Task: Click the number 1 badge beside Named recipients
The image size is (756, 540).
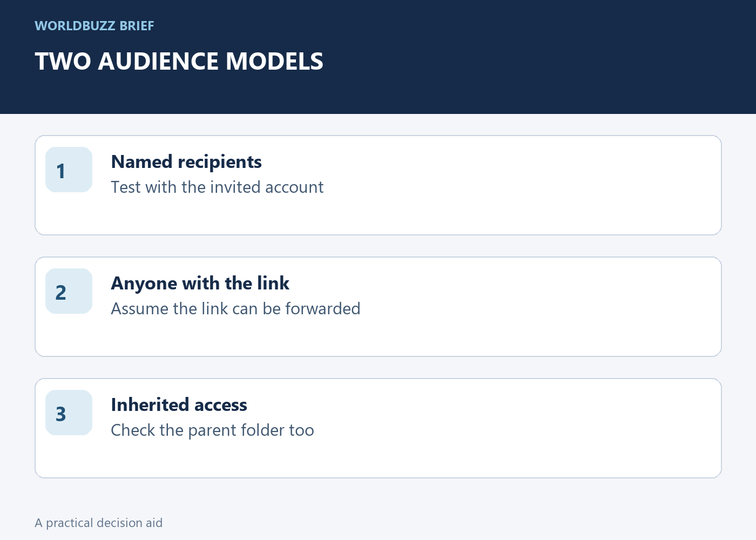Action: pyautogui.click(x=69, y=170)
